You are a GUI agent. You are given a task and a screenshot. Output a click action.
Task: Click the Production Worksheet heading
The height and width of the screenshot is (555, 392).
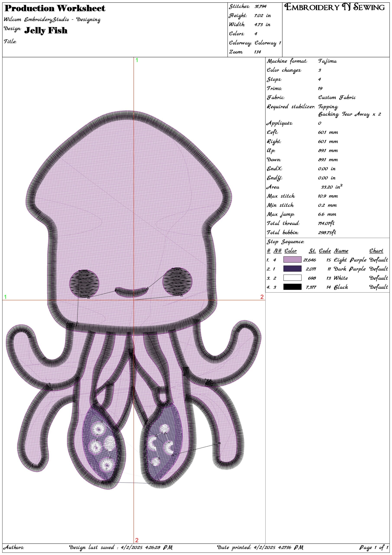coord(55,8)
